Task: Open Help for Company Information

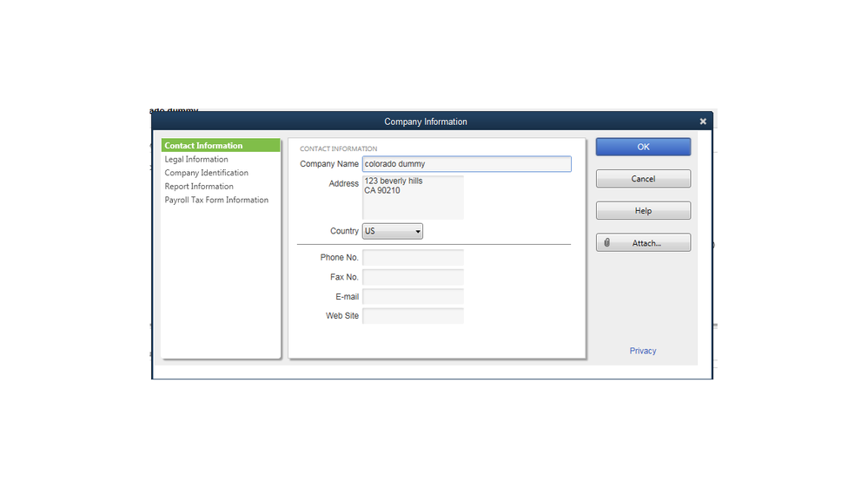Action: [643, 211]
